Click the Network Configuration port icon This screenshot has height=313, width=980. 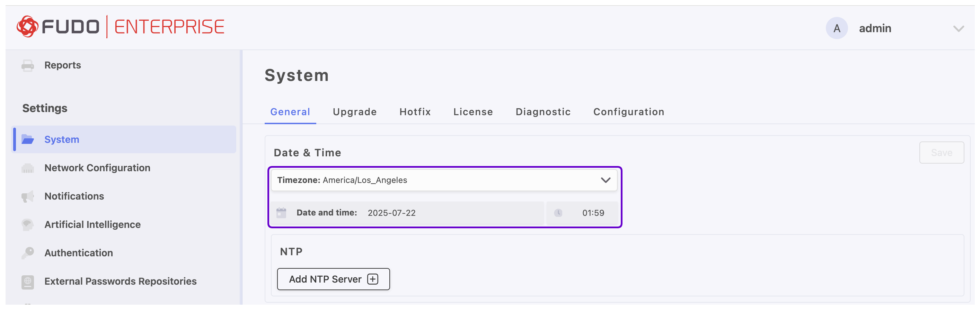pyautogui.click(x=27, y=168)
